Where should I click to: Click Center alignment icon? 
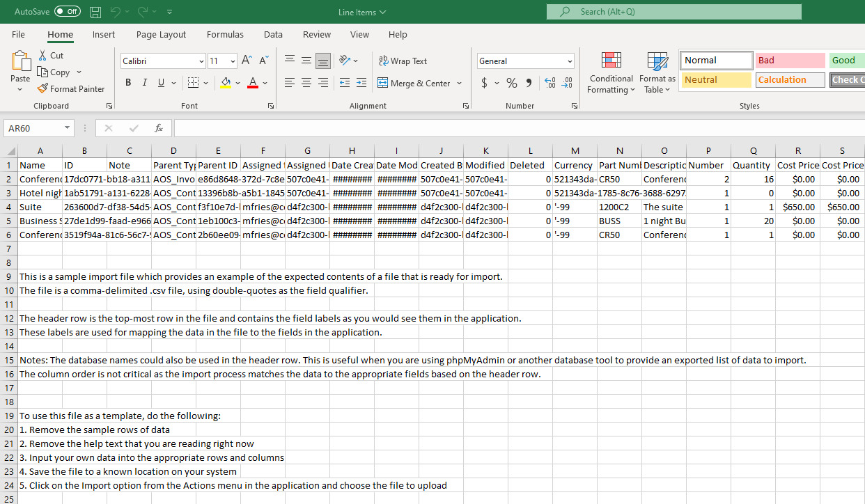pos(306,83)
